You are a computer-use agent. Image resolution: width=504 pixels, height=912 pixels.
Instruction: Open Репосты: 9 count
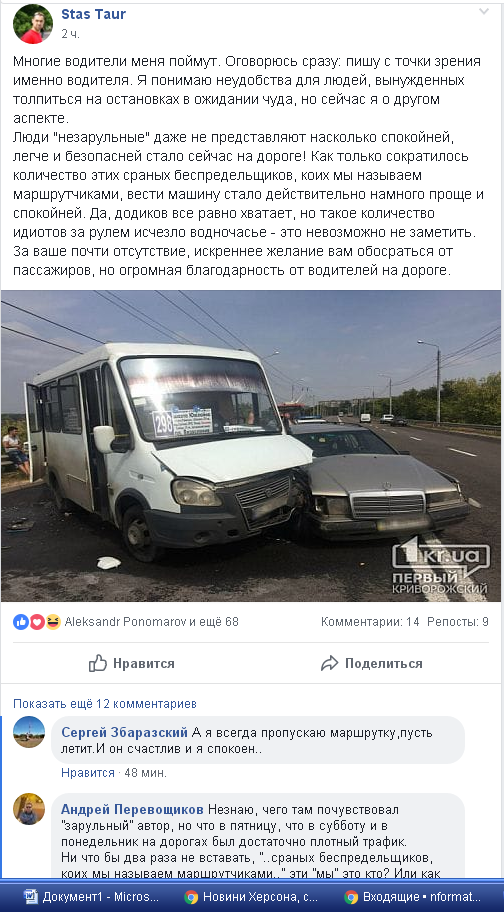(457, 622)
